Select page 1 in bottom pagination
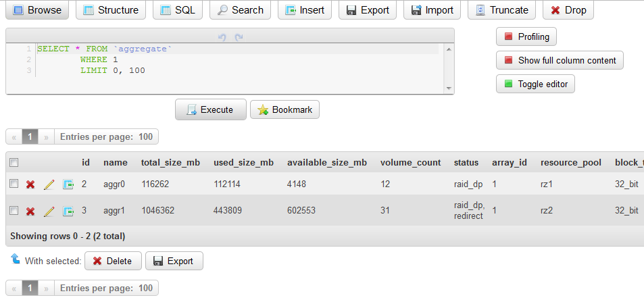 click(30, 288)
